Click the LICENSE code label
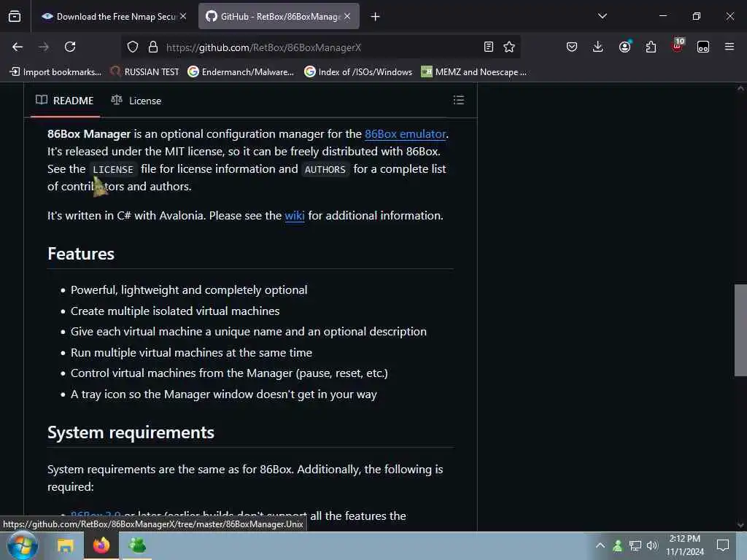Screen dimensions: 747x560 point(113,169)
